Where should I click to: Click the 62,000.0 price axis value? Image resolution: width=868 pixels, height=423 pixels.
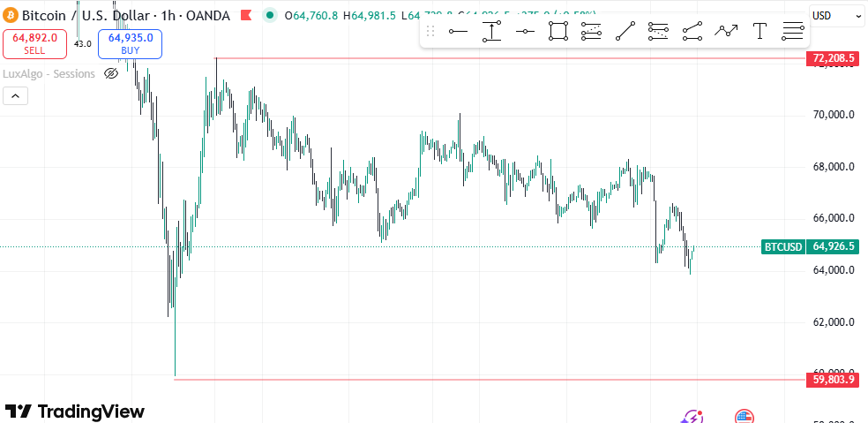click(834, 322)
